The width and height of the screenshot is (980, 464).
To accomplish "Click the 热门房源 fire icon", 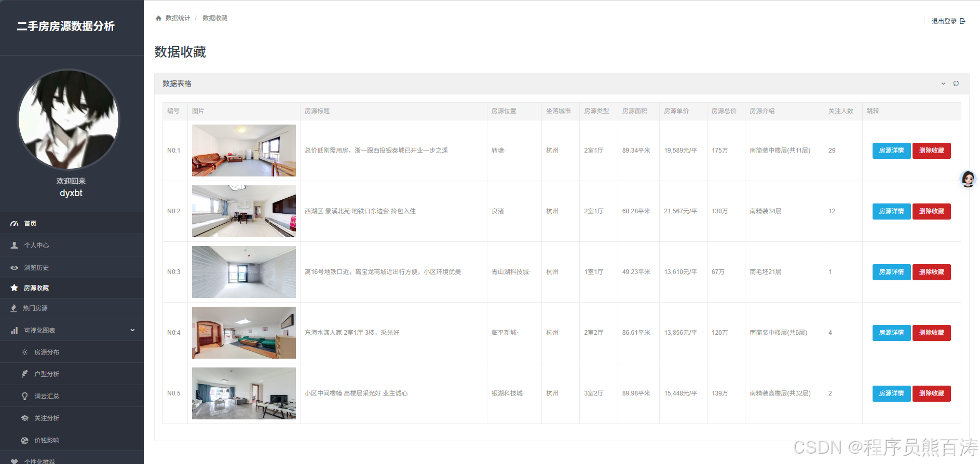I will (x=14, y=308).
